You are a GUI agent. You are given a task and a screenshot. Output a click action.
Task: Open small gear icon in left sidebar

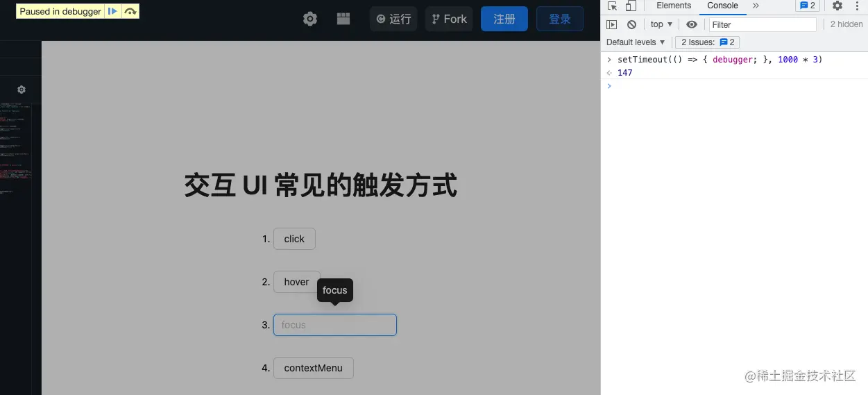22,90
